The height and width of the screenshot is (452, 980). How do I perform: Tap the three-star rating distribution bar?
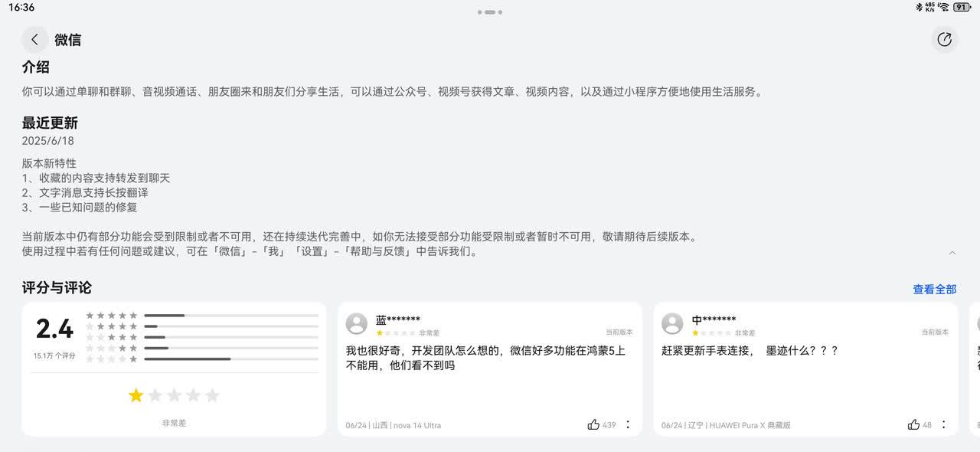(231, 337)
